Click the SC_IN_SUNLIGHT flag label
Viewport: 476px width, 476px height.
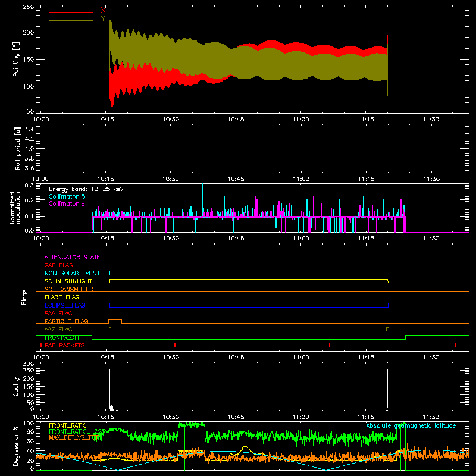pyautogui.click(x=68, y=281)
